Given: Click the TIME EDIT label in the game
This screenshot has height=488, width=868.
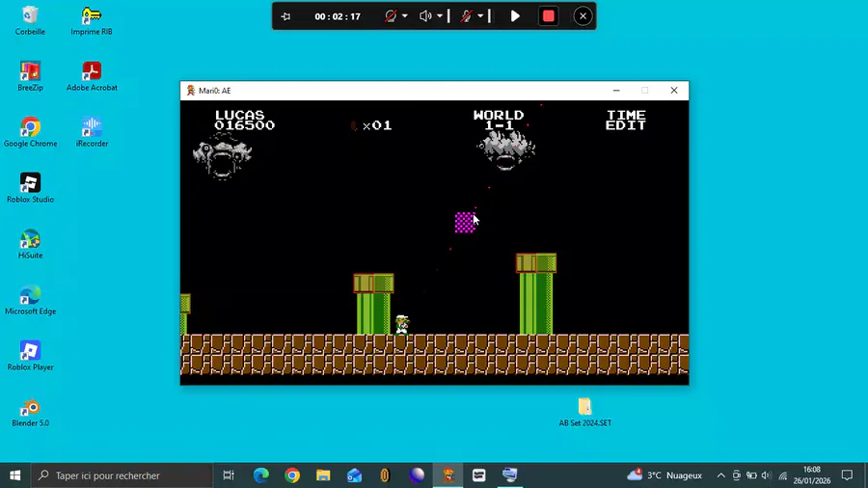Looking at the screenshot, I should (626, 120).
